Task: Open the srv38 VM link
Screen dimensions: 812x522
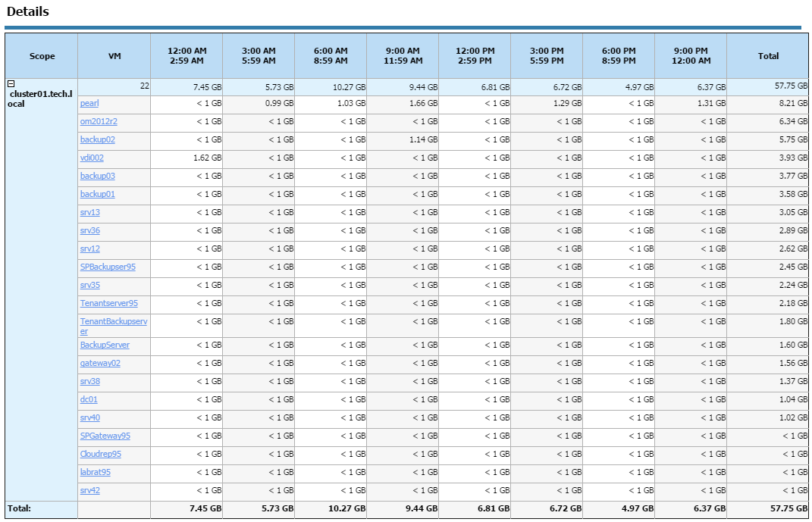Action: click(90, 381)
